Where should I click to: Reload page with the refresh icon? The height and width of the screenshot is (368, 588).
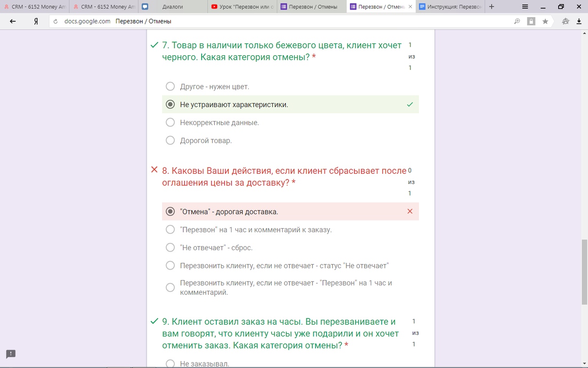pyautogui.click(x=56, y=21)
